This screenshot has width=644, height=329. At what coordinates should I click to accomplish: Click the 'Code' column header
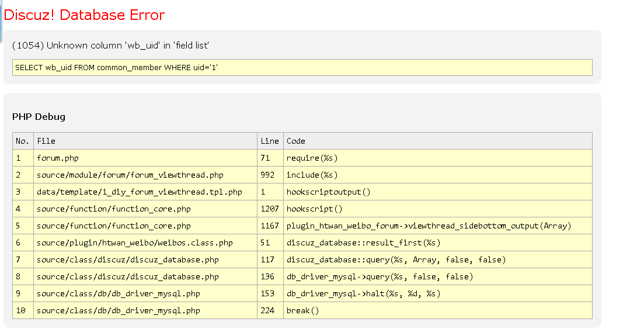click(x=295, y=141)
